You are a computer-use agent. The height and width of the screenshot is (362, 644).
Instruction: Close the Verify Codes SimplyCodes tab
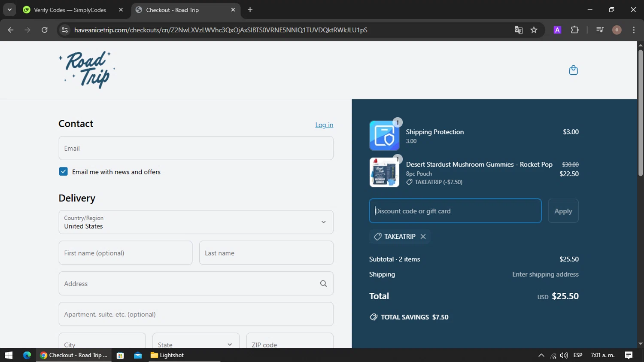pyautogui.click(x=121, y=9)
